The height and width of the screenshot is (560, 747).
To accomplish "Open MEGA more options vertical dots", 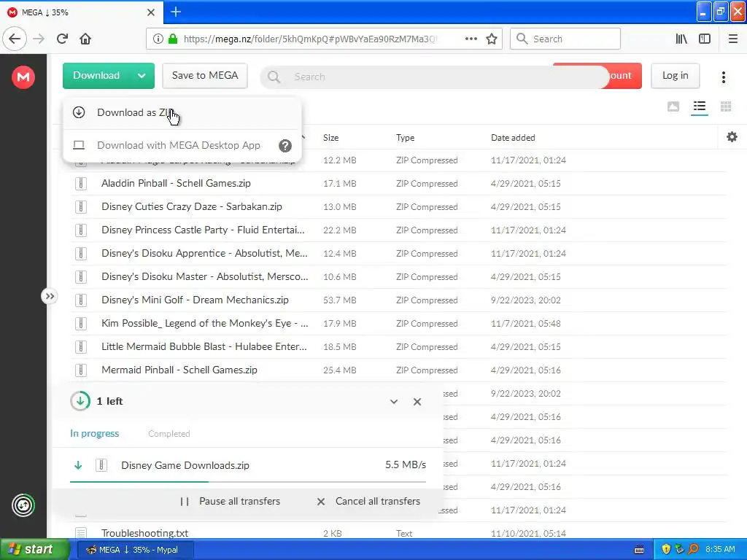I will (x=724, y=77).
